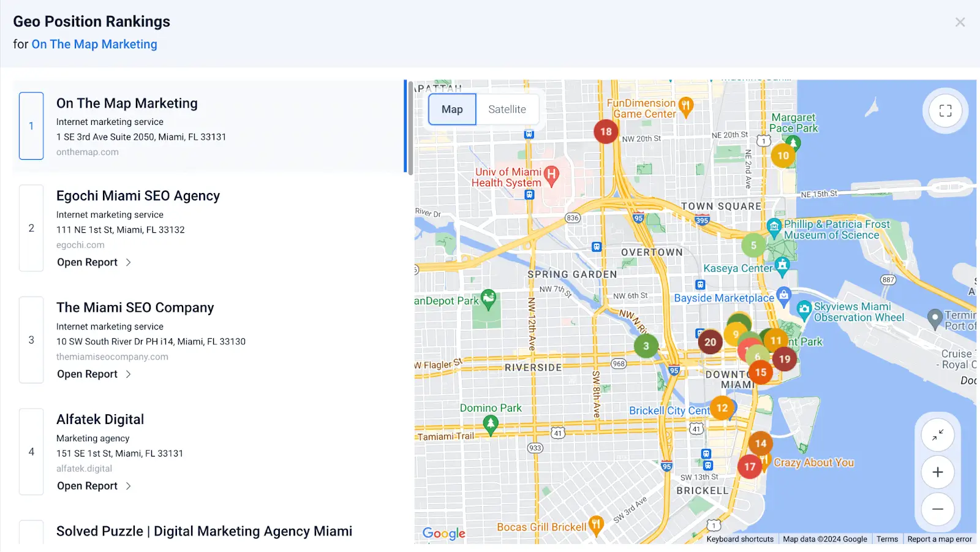980x552 pixels.
Task: Open Keyboard shortcuts on the map
Action: (x=740, y=539)
